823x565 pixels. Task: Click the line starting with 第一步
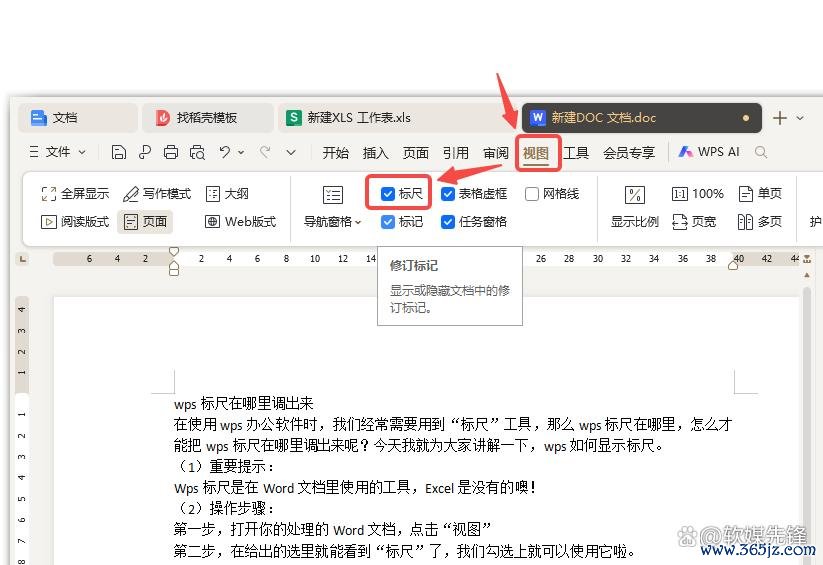pyautogui.click(x=333, y=529)
